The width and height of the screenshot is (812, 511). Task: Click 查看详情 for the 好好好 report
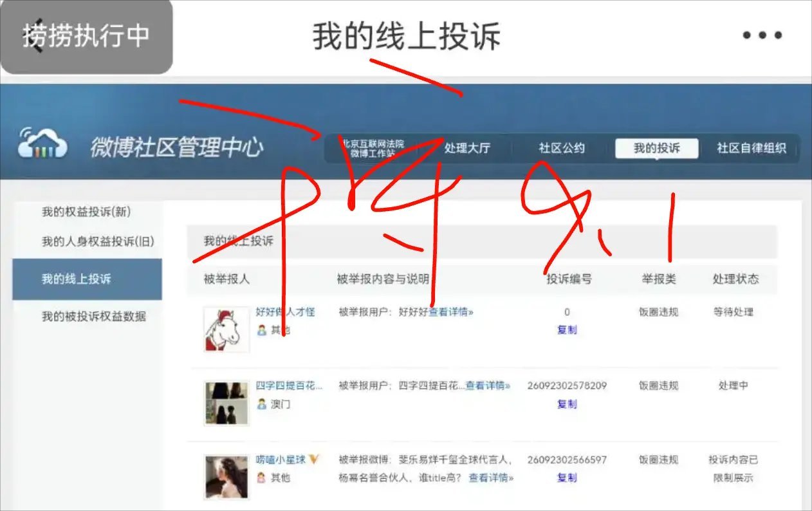[451, 312]
